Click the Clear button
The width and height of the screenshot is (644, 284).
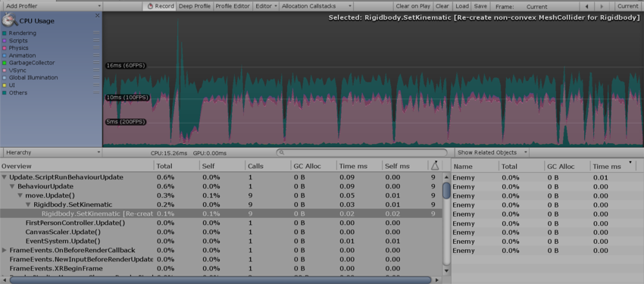442,6
